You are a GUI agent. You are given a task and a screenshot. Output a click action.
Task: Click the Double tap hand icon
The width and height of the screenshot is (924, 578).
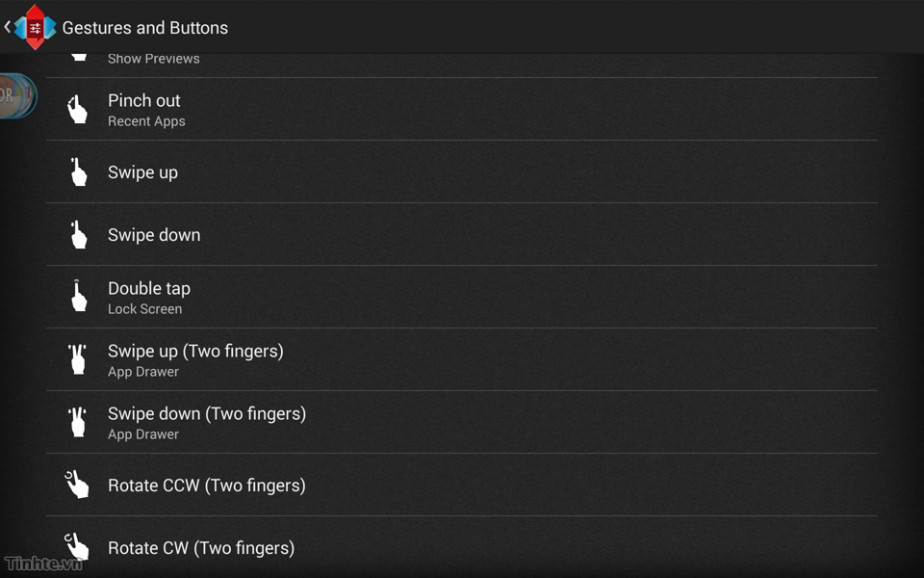(78, 296)
